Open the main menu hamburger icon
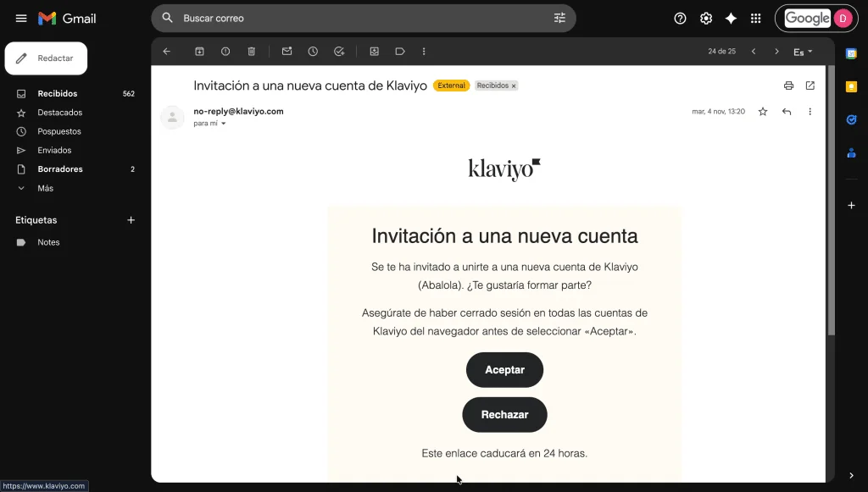 pos(21,19)
